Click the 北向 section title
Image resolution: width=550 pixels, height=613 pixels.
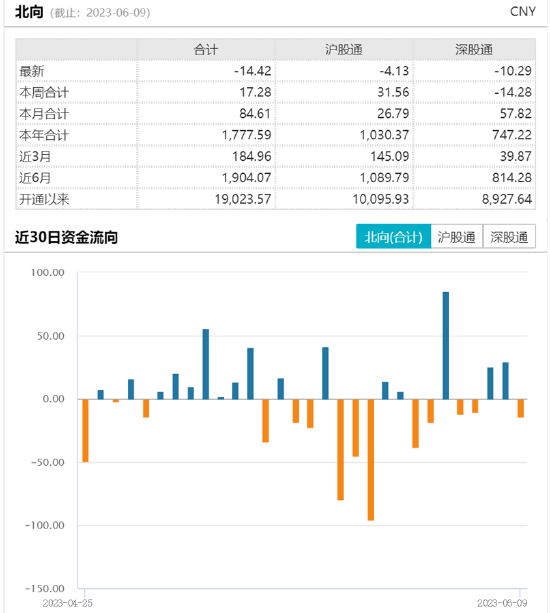click(x=29, y=12)
